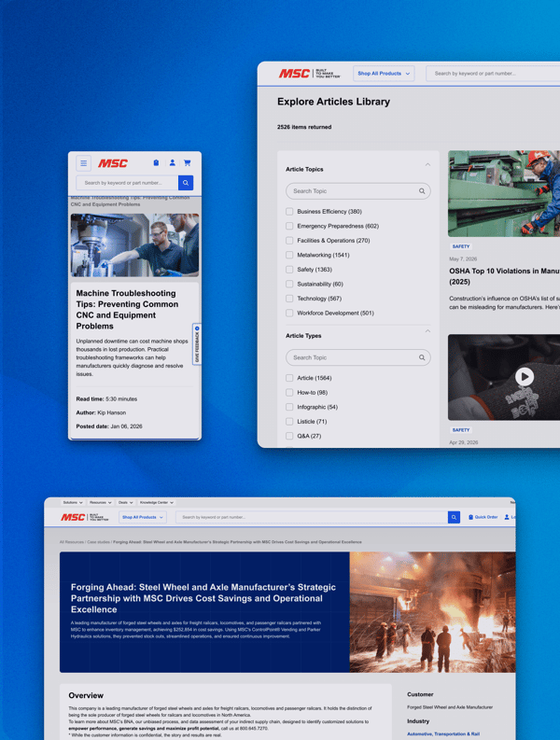Check the How-to (98) type filter
Viewport: 560px width, 740px height.
tap(289, 393)
